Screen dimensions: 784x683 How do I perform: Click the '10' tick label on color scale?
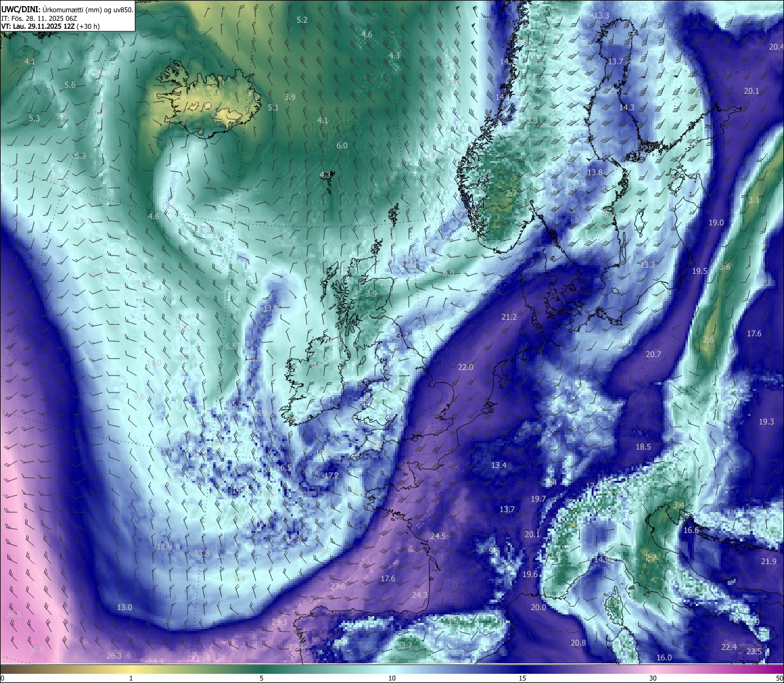(x=392, y=678)
